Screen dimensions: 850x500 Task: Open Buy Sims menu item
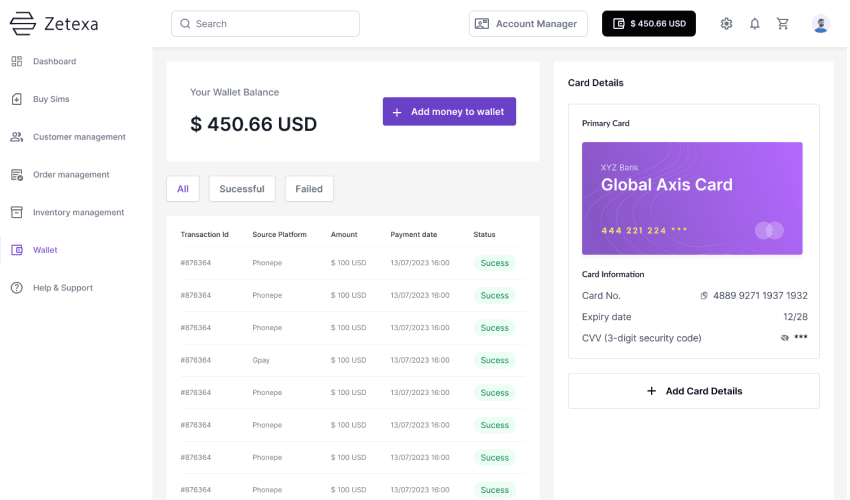51,99
